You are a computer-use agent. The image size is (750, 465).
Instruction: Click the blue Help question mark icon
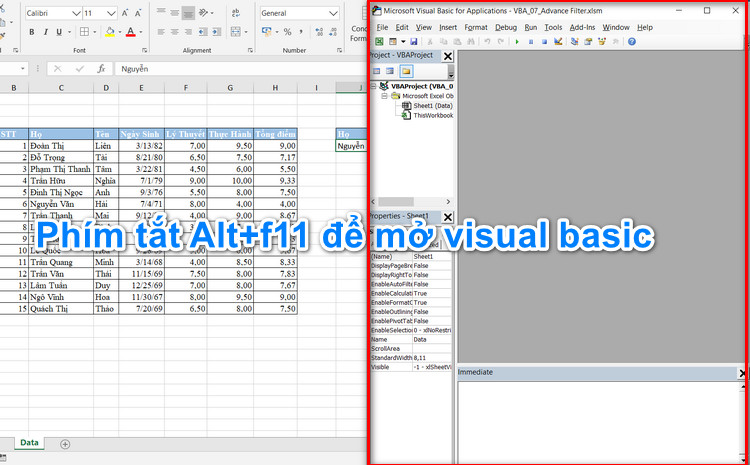tap(632, 42)
